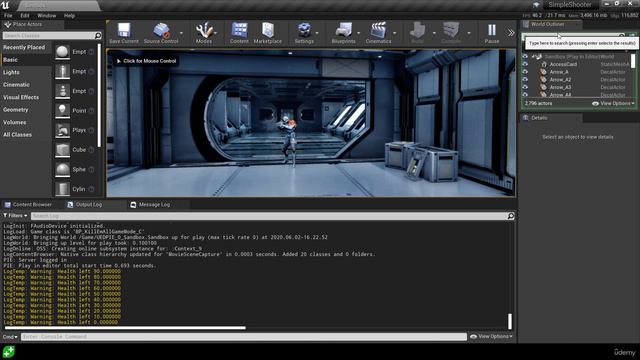The image size is (640, 360).
Task: Toggle visibility of Arrow_A actor
Action: 525,72
